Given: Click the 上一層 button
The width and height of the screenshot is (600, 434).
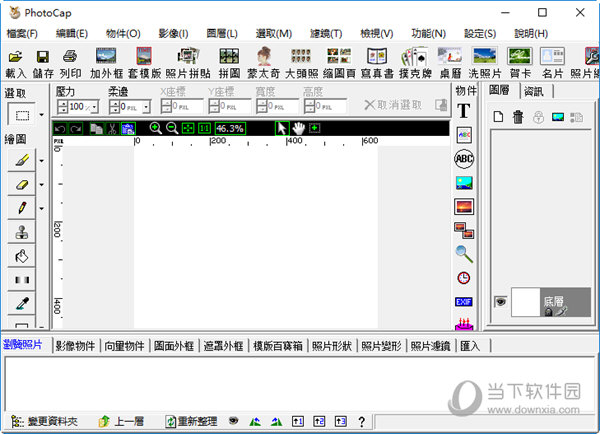Looking at the screenshot, I should click(x=121, y=421).
